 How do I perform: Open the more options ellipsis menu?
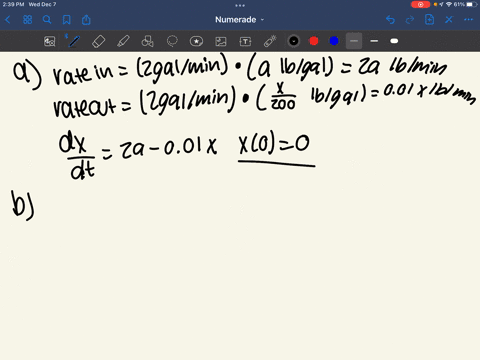(468, 20)
